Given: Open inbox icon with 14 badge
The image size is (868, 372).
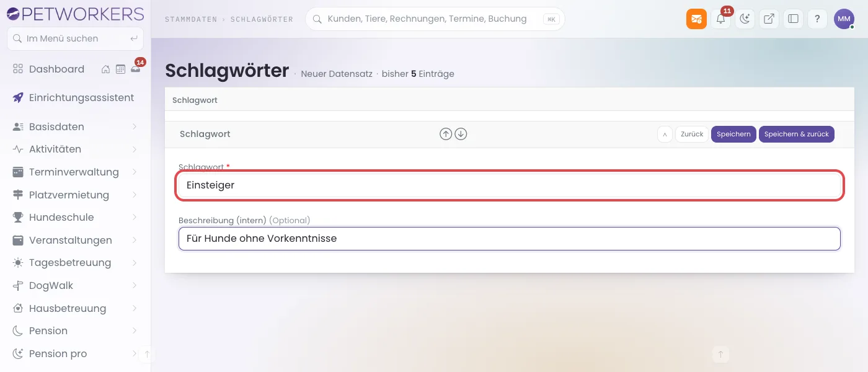Looking at the screenshot, I should (135, 69).
